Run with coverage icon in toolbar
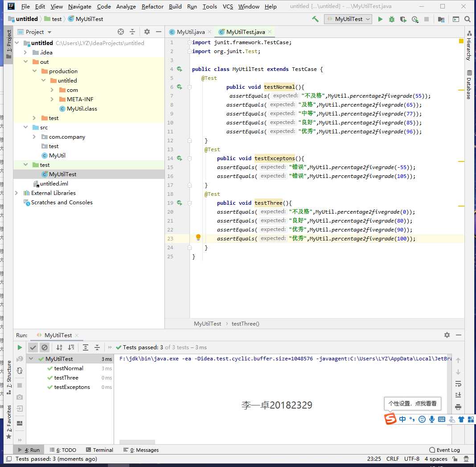Screen dimensions: 476x467 (x=403, y=19)
